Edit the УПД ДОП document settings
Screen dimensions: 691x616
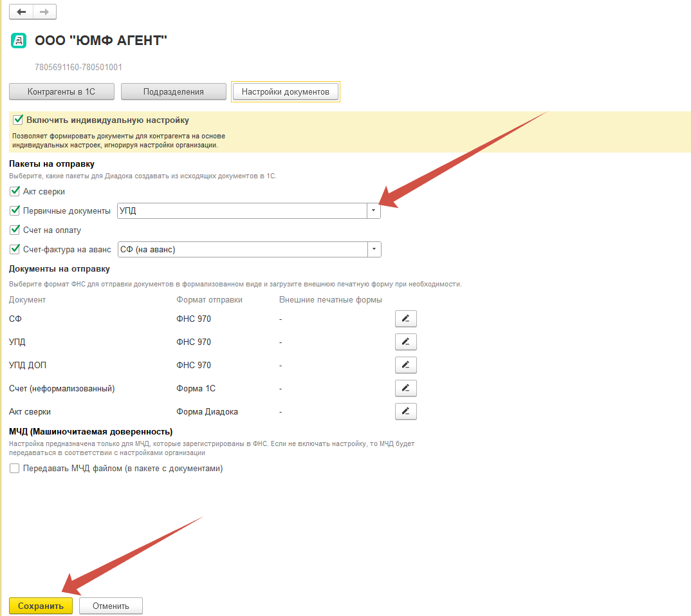coord(405,365)
